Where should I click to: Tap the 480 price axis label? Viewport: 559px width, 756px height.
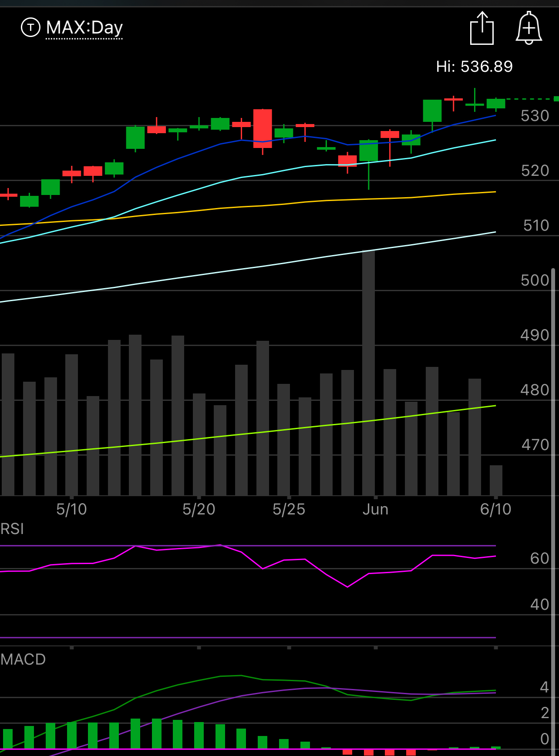click(535, 390)
